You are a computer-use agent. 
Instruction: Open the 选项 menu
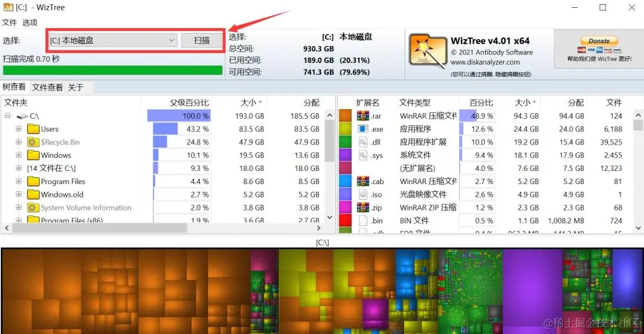click(x=29, y=23)
